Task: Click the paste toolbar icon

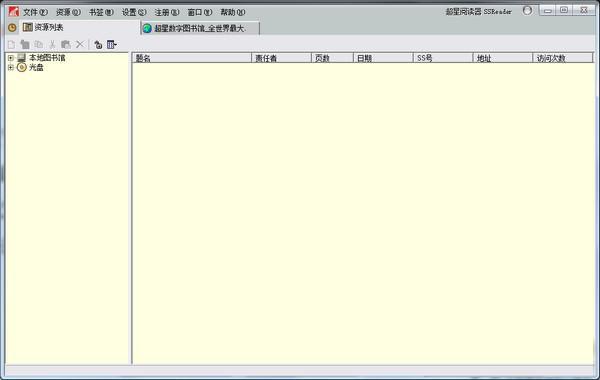Action: click(x=66, y=45)
